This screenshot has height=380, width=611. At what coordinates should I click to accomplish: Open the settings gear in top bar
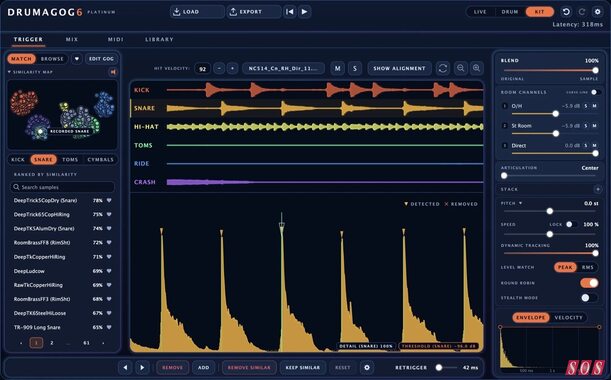click(597, 12)
